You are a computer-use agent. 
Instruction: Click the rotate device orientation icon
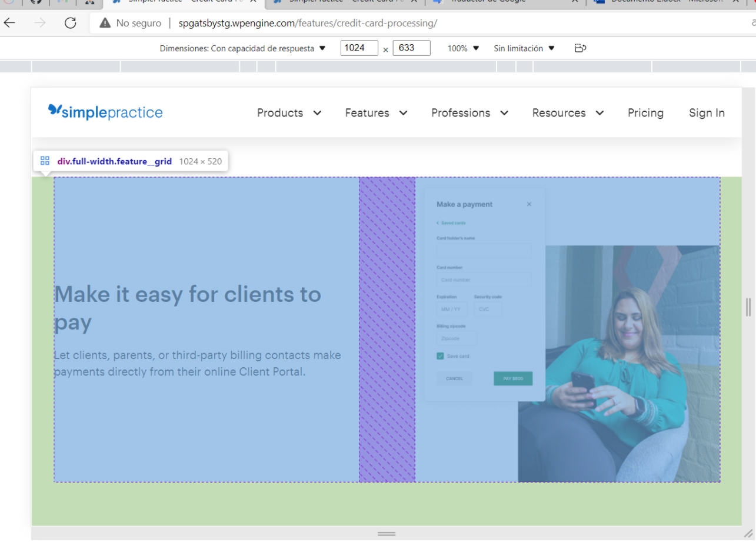[x=580, y=48]
